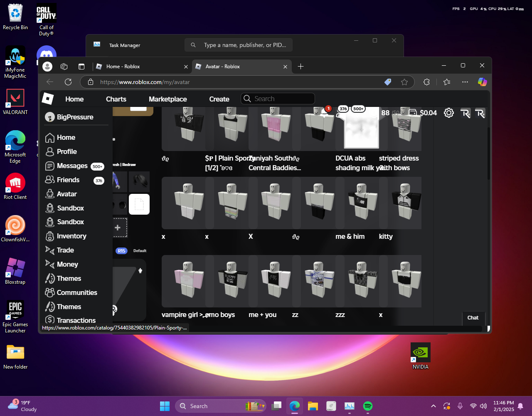Click the Inventory backpack icon in sidebar
532x416 pixels.
point(50,236)
